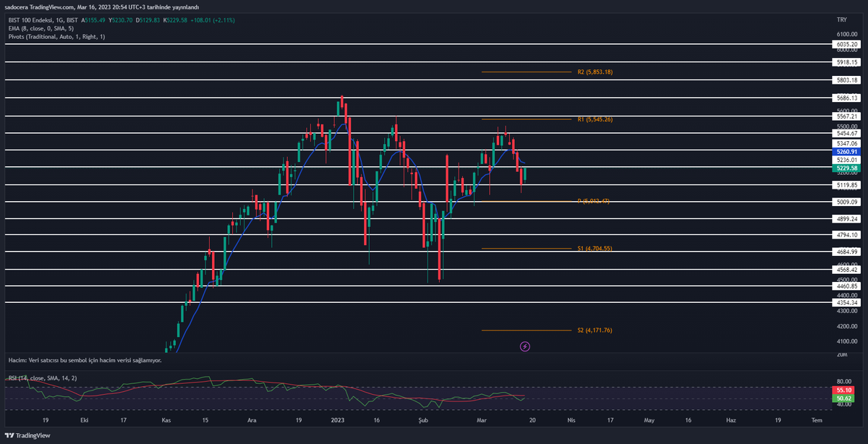Click the 4794.10 price level label
The width and height of the screenshot is (868, 444).
click(846, 235)
